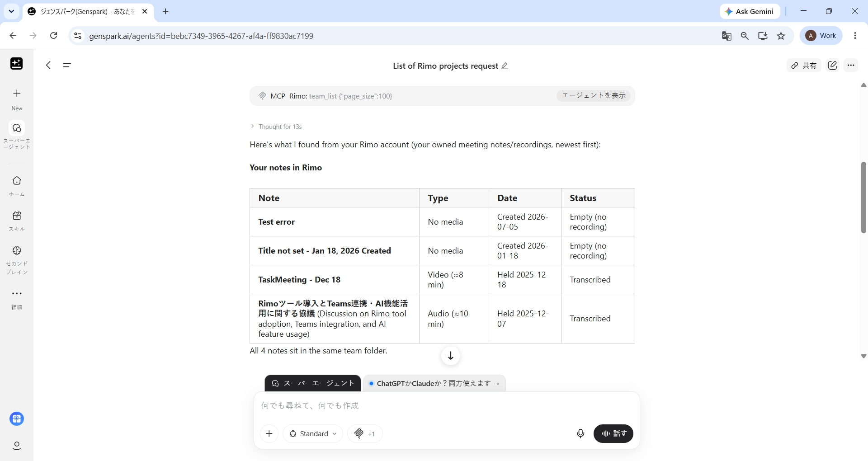
Task: Select the スーパーエージェント tab
Action: 313,383
